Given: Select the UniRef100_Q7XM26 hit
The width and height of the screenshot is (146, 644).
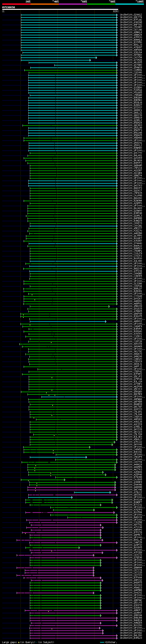Looking at the screenshot, I should point(131,60).
